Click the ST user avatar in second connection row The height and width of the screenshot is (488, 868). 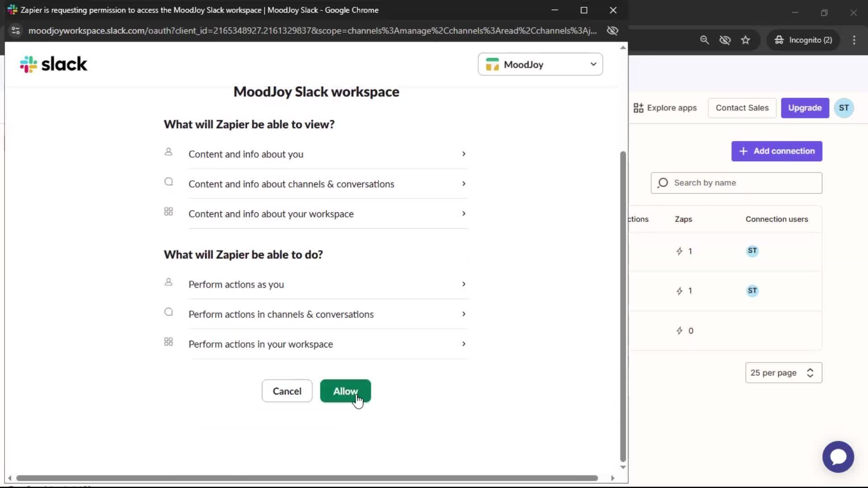click(x=752, y=291)
